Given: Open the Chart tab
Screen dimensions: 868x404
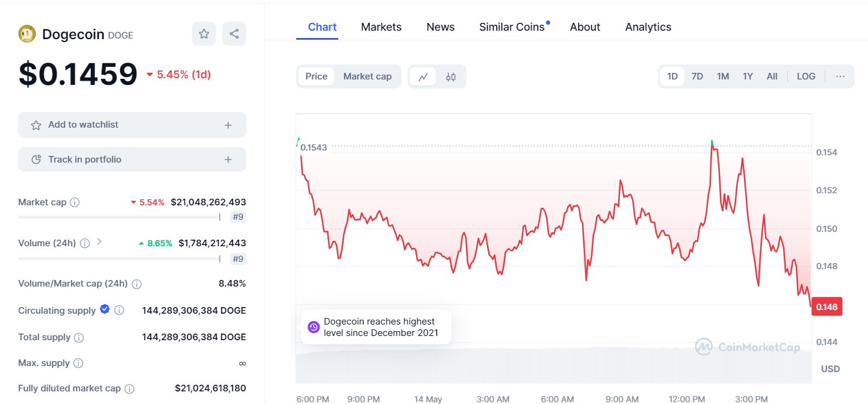Looking at the screenshot, I should click(x=323, y=27).
